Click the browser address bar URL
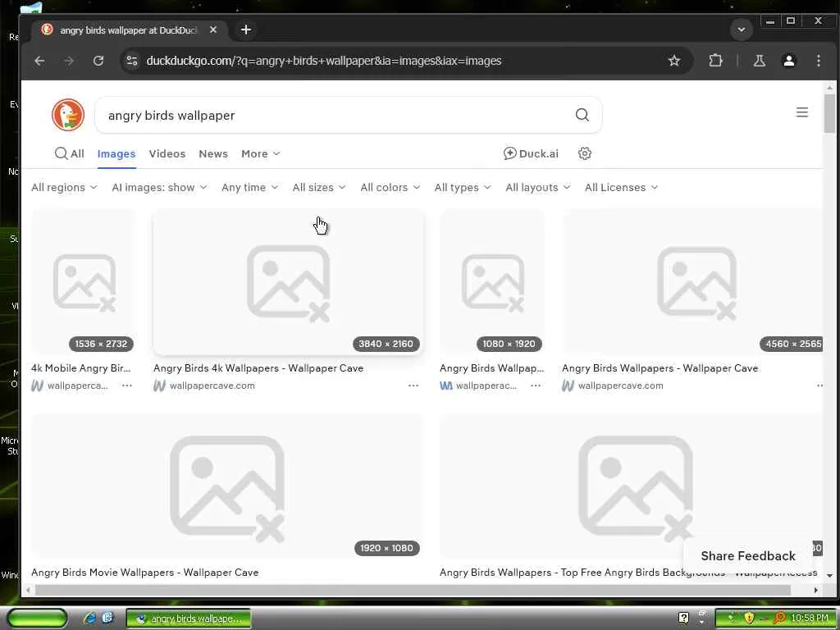 [x=323, y=61]
